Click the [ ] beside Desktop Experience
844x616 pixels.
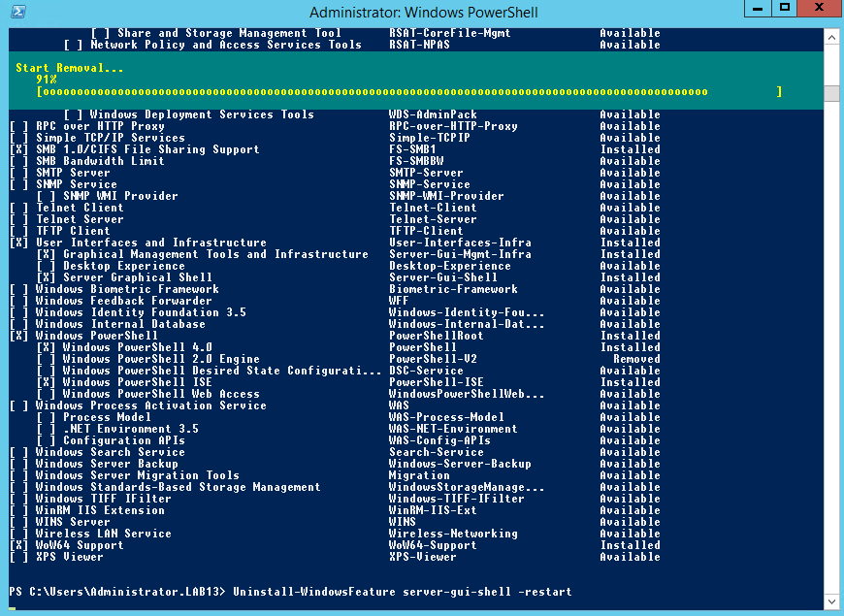click(x=46, y=266)
